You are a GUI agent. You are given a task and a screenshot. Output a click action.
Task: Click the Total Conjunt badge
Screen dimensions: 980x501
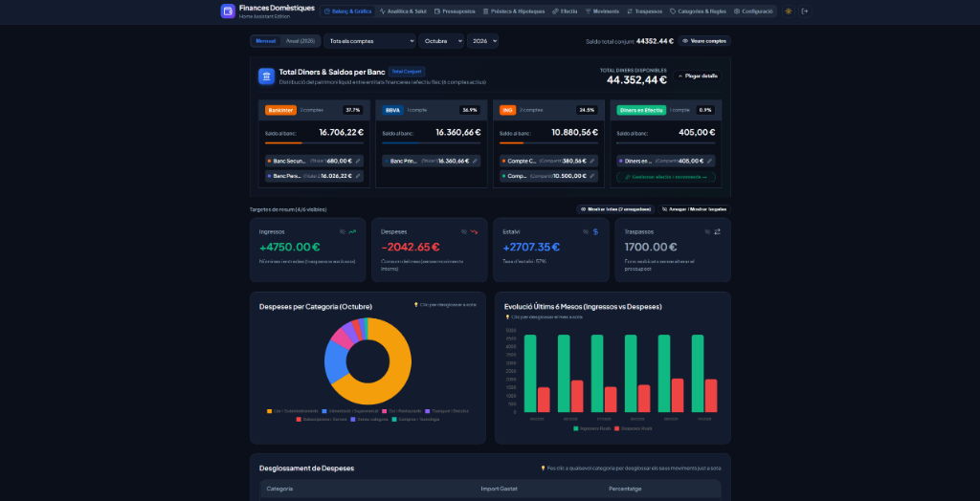pyautogui.click(x=407, y=71)
